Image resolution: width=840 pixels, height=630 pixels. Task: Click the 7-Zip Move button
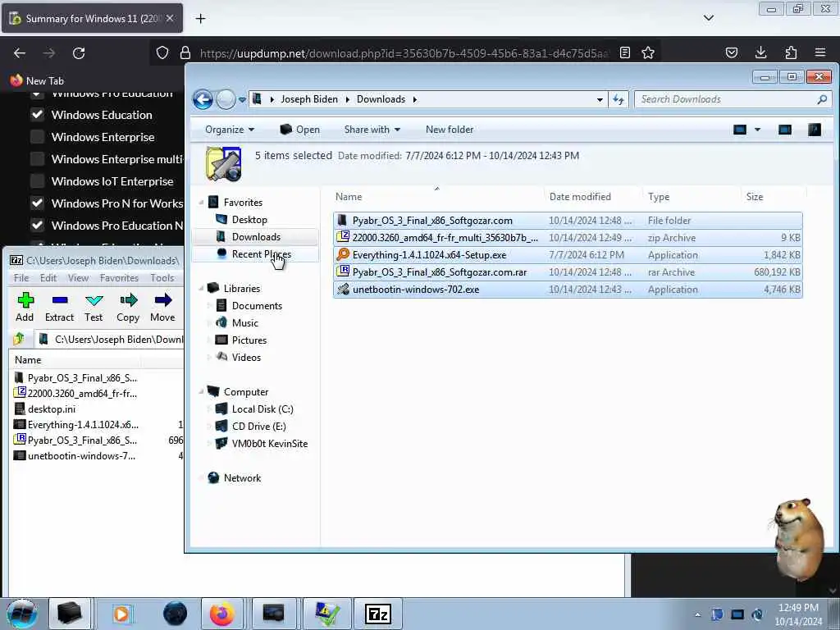coord(162,308)
